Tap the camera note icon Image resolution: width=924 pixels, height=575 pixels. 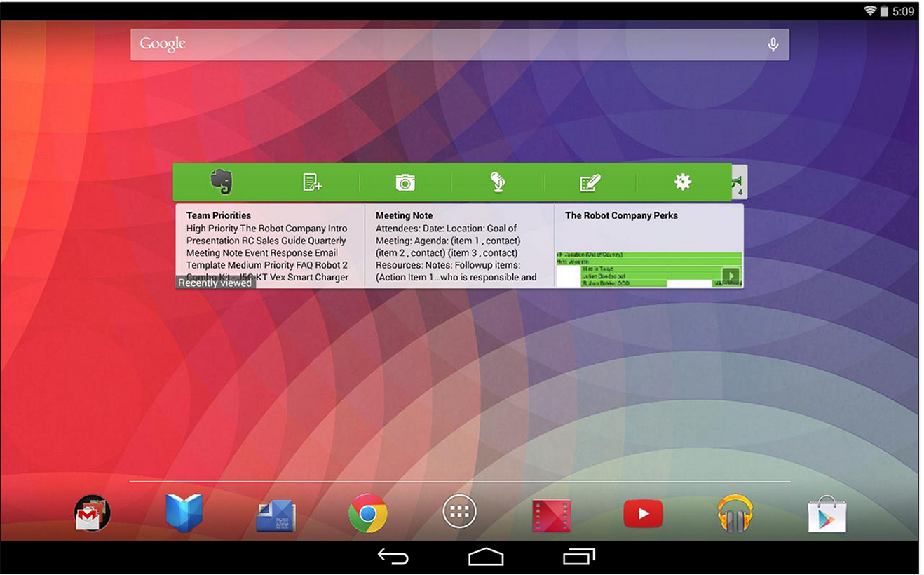(x=405, y=182)
